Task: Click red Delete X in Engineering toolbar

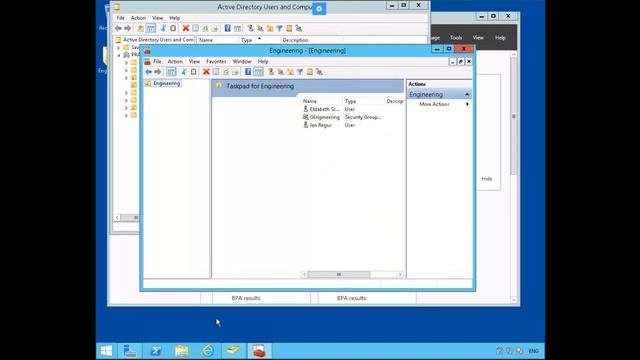Action: click(206, 72)
